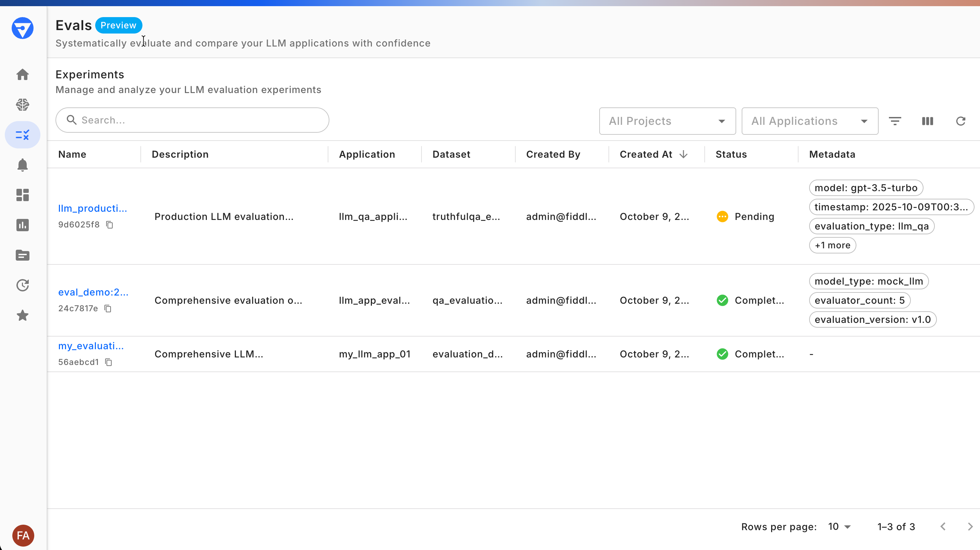Copy the 9d6025f8 experiment ID
The image size is (980, 550).
pyautogui.click(x=110, y=224)
